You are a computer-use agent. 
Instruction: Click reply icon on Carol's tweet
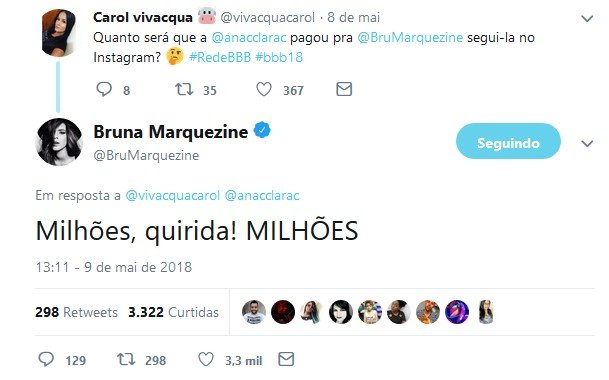tap(104, 89)
